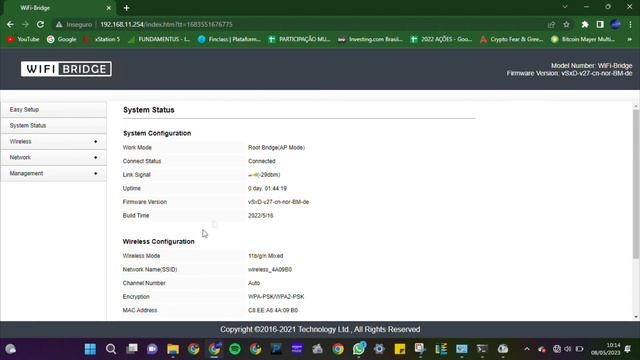
Task: Click the WIFI BRIDGE logo
Action: 66,69
